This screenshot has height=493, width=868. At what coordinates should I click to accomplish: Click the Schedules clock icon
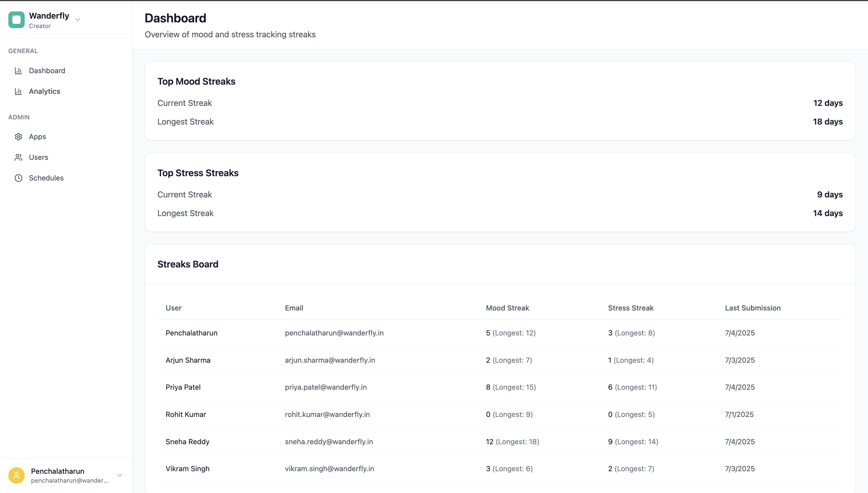pyautogui.click(x=19, y=178)
